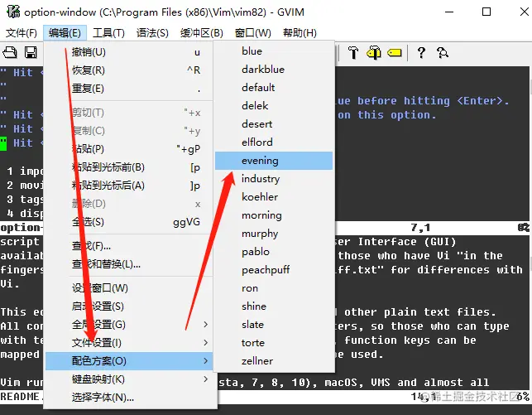The width and height of the screenshot is (532, 415).
Task: Click the minimize window button
Action: click(449, 12)
